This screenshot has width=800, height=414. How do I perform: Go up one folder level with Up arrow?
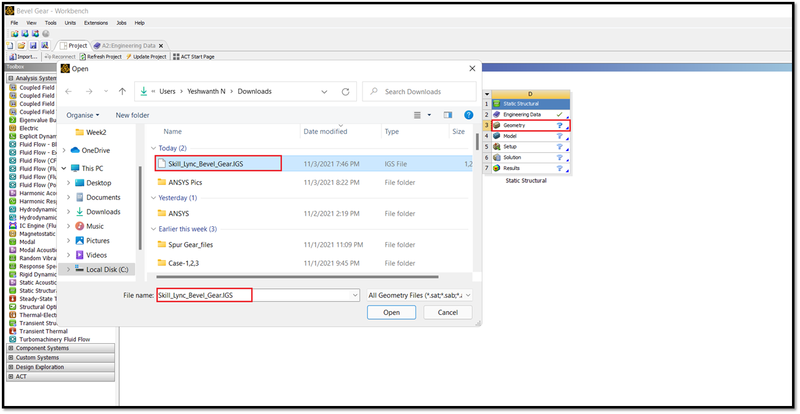(122, 91)
